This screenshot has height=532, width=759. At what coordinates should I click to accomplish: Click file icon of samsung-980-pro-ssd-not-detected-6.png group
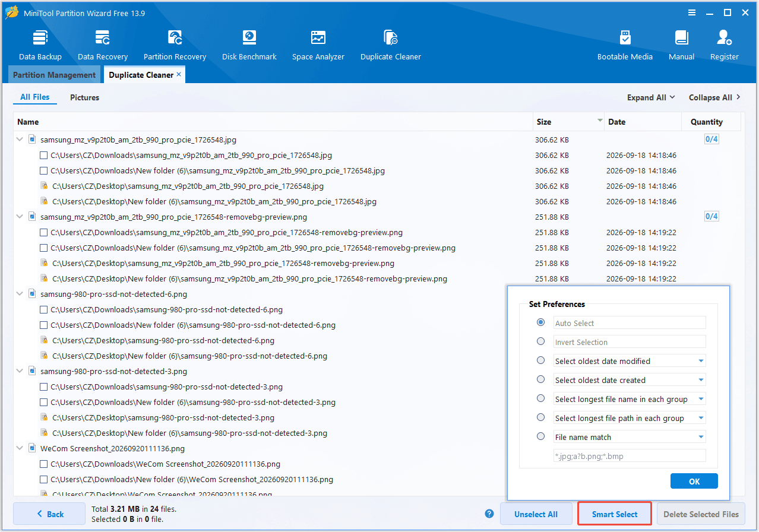[32, 294]
